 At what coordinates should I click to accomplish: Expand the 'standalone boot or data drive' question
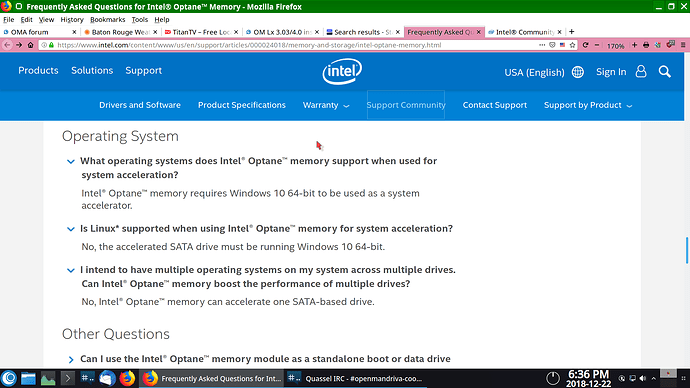(71, 359)
